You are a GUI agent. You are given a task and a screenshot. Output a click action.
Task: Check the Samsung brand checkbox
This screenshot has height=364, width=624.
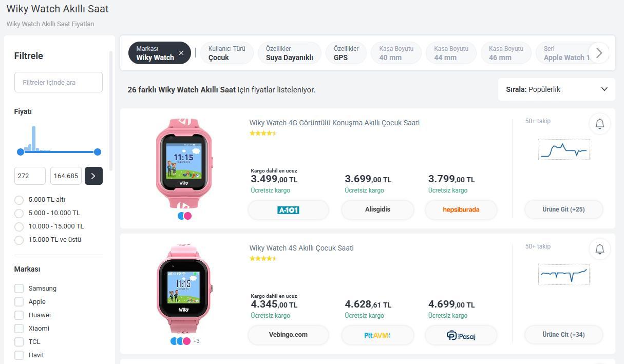click(x=19, y=289)
